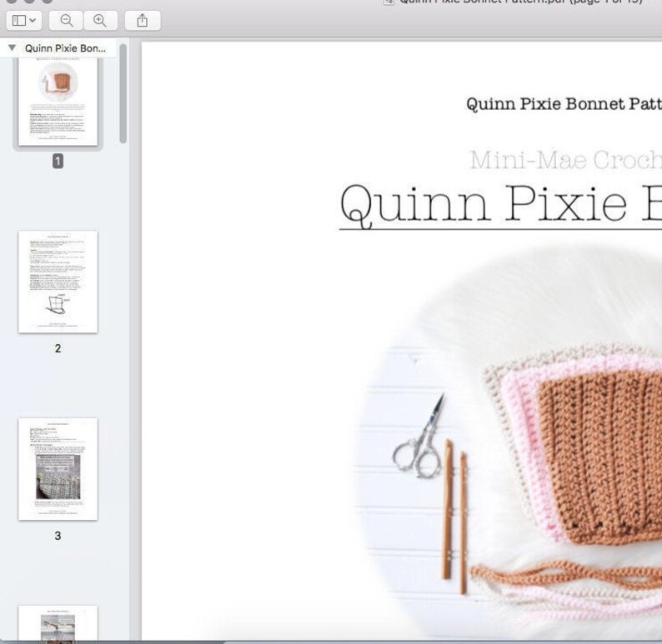Screen dimensions: 662x644
Task: Open the sidebar view options dropdown
Action: point(24,20)
